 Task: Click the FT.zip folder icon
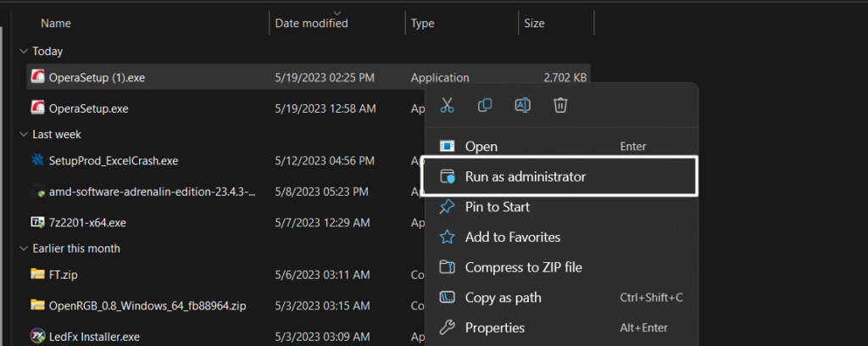point(37,275)
